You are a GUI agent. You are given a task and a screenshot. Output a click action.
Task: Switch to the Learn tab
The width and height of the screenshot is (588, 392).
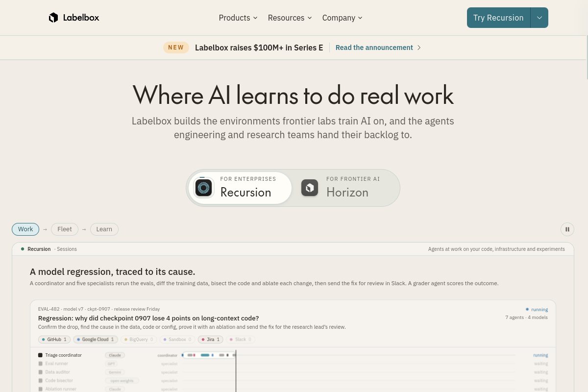(x=104, y=229)
